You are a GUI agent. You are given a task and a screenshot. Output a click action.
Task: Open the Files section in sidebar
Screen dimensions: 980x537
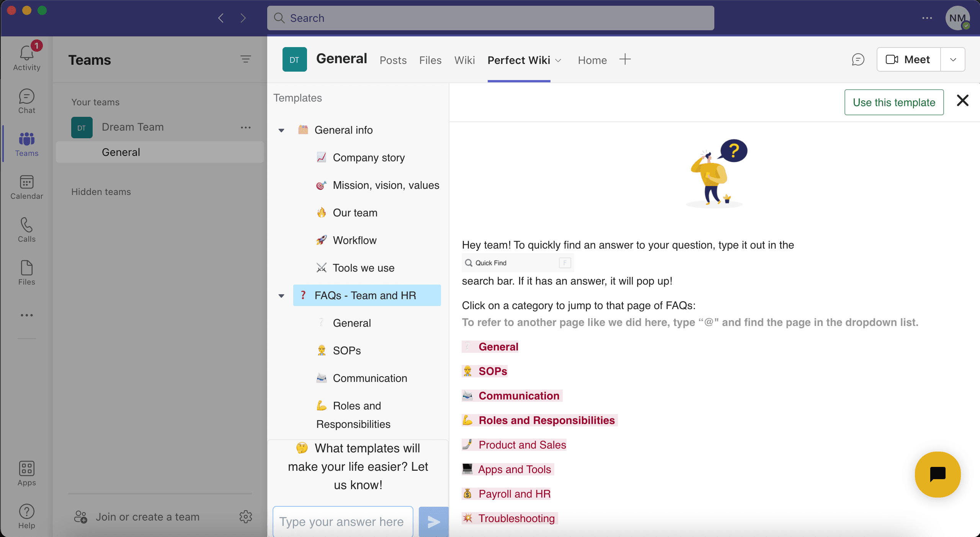pyautogui.click(x=26, y=272)
